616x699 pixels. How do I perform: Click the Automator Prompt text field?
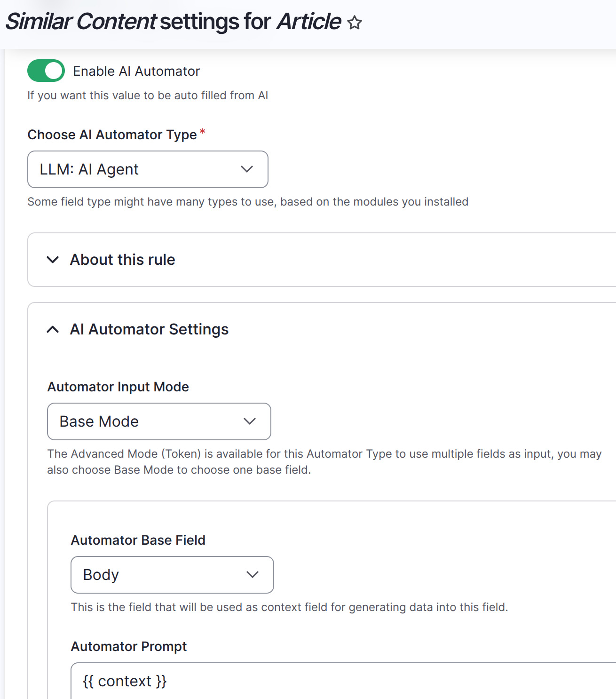click(343, 681)
